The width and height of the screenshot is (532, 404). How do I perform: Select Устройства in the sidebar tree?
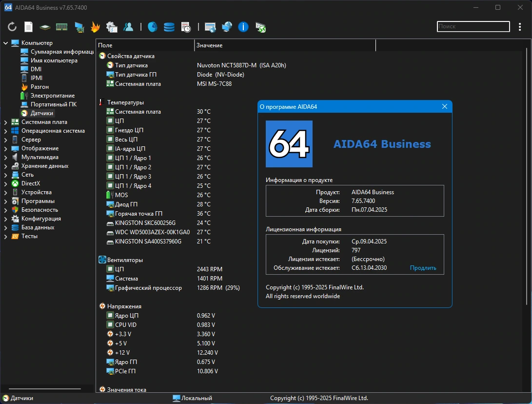[32, 192]
